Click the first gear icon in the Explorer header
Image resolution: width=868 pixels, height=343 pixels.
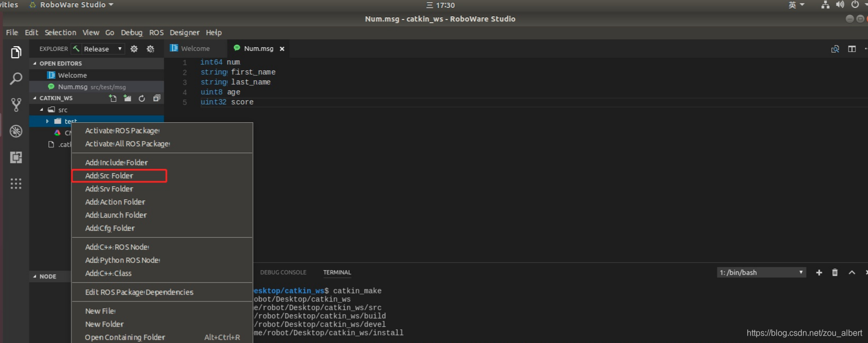[134, 49]
